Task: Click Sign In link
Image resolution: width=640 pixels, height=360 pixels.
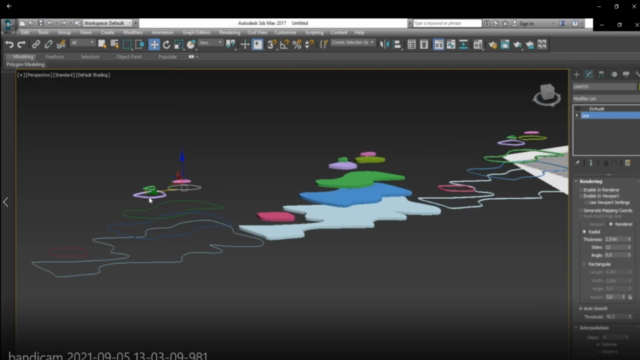Action: click(x=526, y=24)
